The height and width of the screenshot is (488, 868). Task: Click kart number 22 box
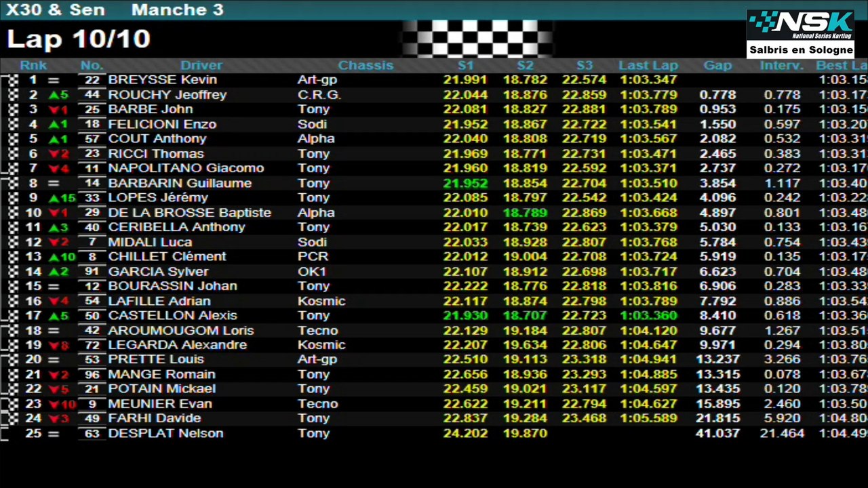tap(92, 80)
